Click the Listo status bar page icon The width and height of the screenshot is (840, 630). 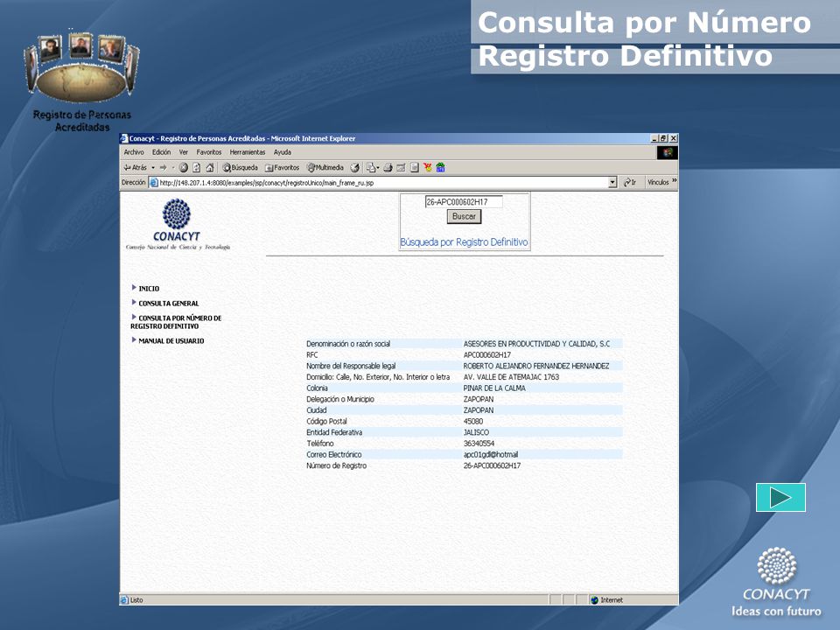pos(124,600)
